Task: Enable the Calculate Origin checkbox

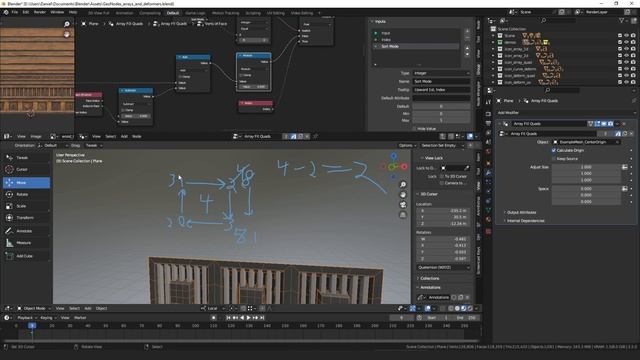Action: click(554, 150)
